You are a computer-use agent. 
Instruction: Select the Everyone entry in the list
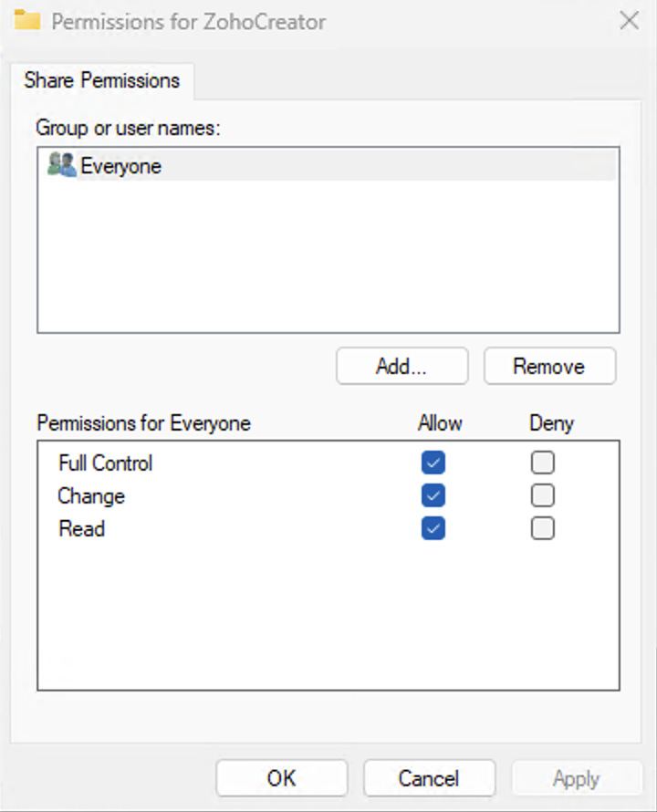pyautogui.click(x=120, y=167)
